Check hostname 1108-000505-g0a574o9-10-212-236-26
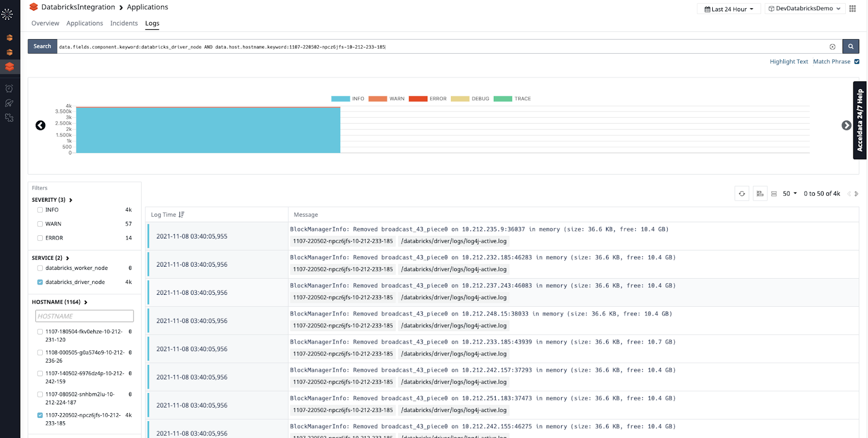The width and height of the screenshot is (868, 438). click(x=40, y=352)
